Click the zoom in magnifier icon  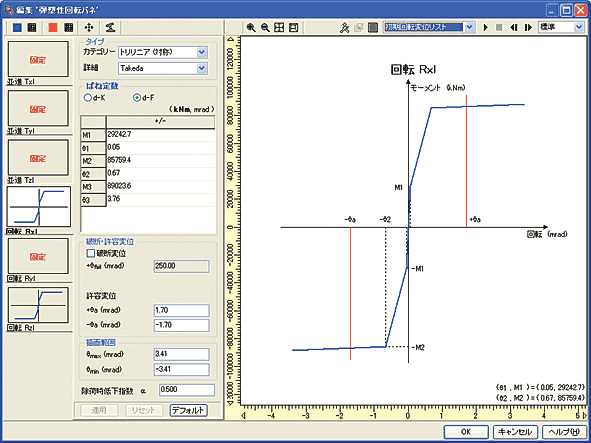251,28
